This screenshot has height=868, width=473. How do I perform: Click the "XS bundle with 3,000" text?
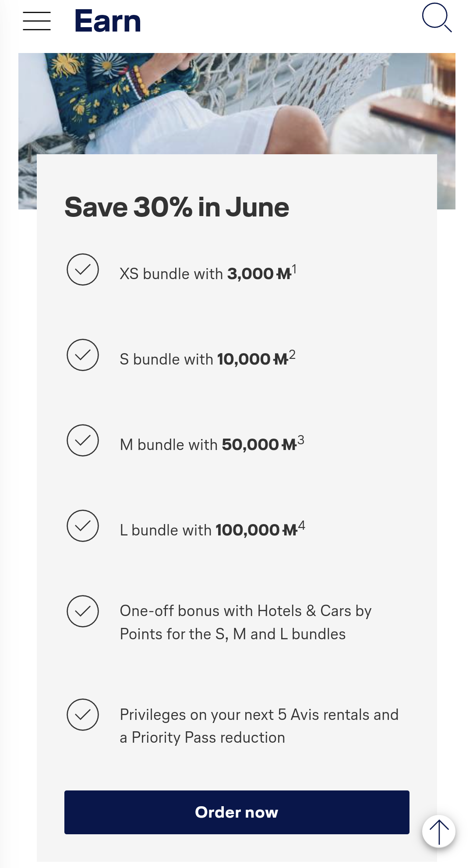click(x=197, y=274)
